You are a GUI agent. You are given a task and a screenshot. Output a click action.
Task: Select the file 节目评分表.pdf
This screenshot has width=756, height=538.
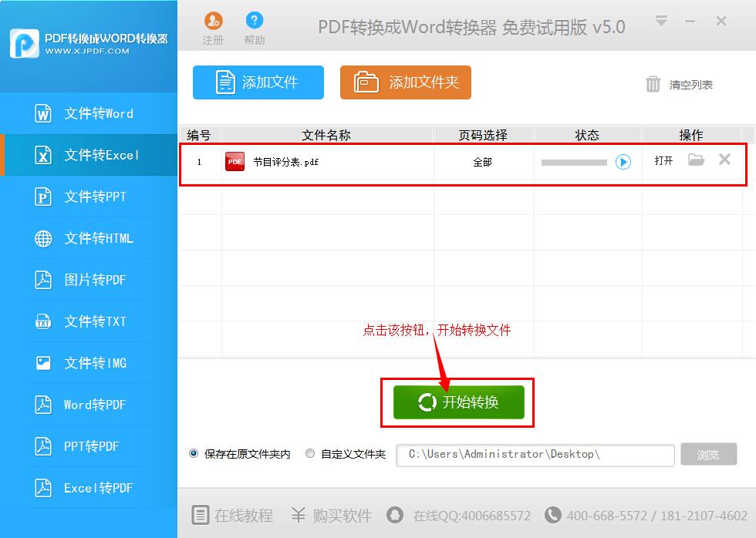pyautogui.click(x=286, y=163)
